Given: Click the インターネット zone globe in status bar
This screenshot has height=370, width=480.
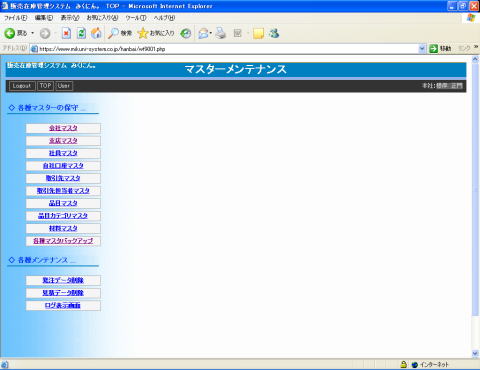Looking at the screenshot, I should [x=415, y=364].
